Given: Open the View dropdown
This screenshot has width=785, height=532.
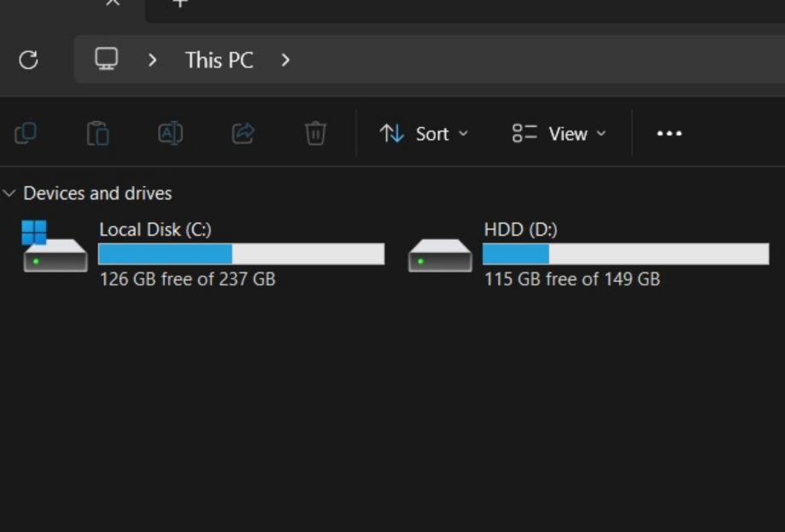Looking at the screenshot, I should point(559,133).
